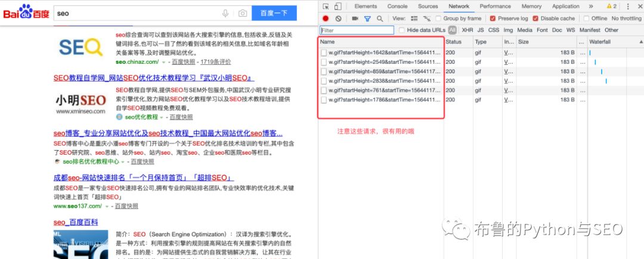Focus the network Filter input field

357,30
